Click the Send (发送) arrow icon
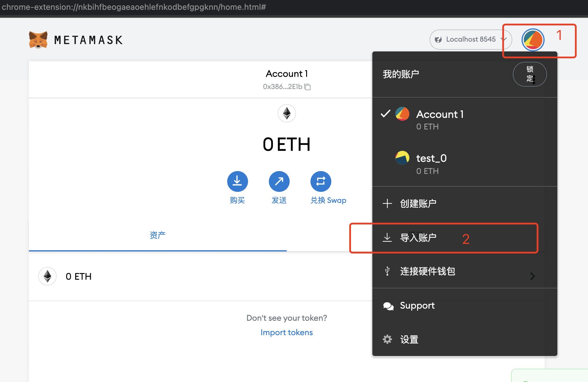 click(279, 181)
